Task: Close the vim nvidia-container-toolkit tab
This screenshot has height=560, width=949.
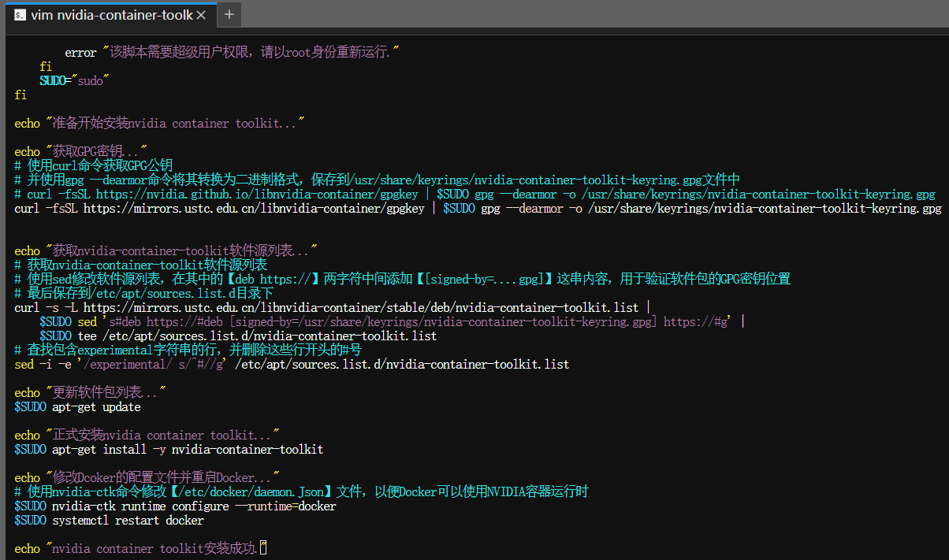Action: click(201, 14)
